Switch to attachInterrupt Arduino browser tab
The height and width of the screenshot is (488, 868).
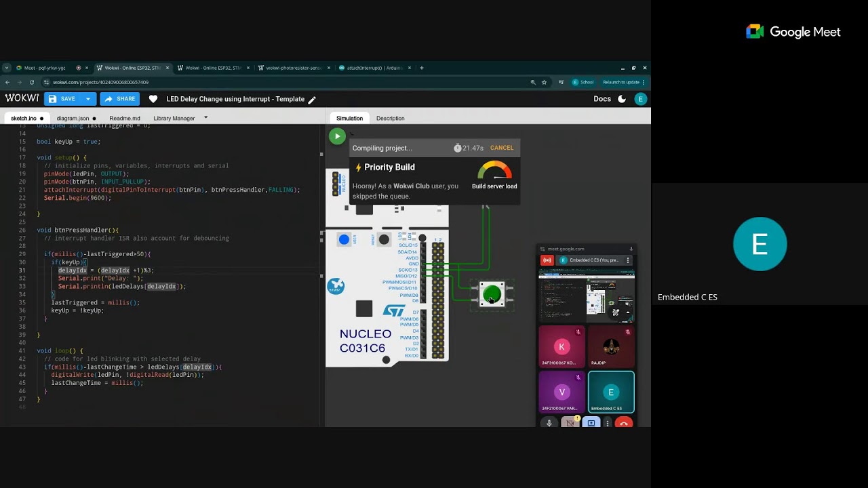point(374,68)
